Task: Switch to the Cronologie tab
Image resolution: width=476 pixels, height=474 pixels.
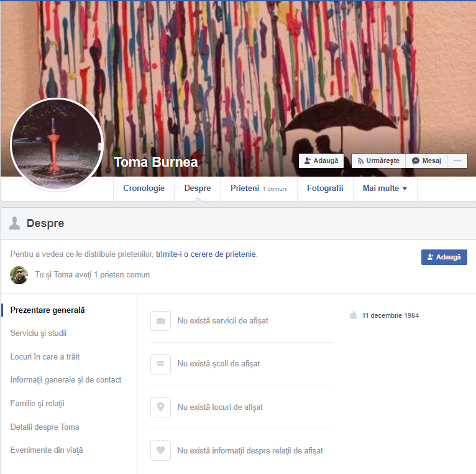Action: (144, 188)
